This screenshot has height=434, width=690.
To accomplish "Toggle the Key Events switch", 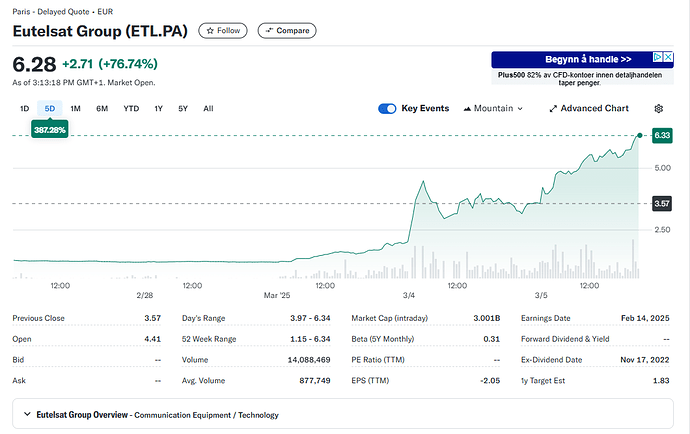I will 387,109.
